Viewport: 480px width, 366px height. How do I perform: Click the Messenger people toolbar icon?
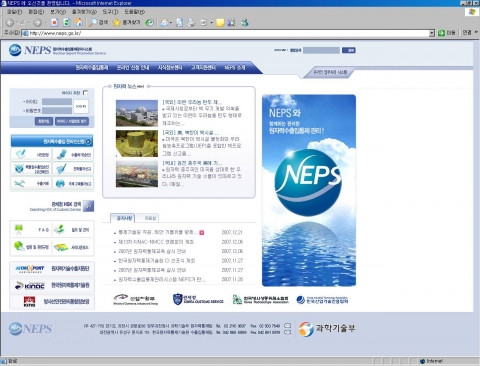245,22
